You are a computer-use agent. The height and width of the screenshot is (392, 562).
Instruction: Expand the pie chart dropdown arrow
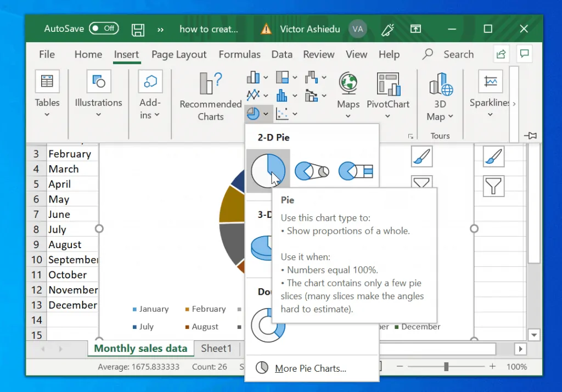[x=265, y=114]
